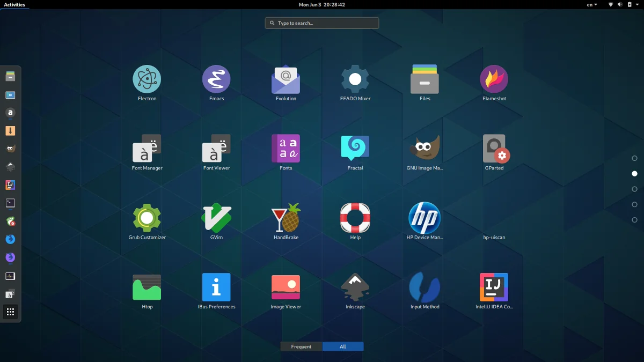Image resolution: width=644 pixels, height=362 pixels.
Task: Open Inkscape from the app grid
Action: click(x=355, y=287)
